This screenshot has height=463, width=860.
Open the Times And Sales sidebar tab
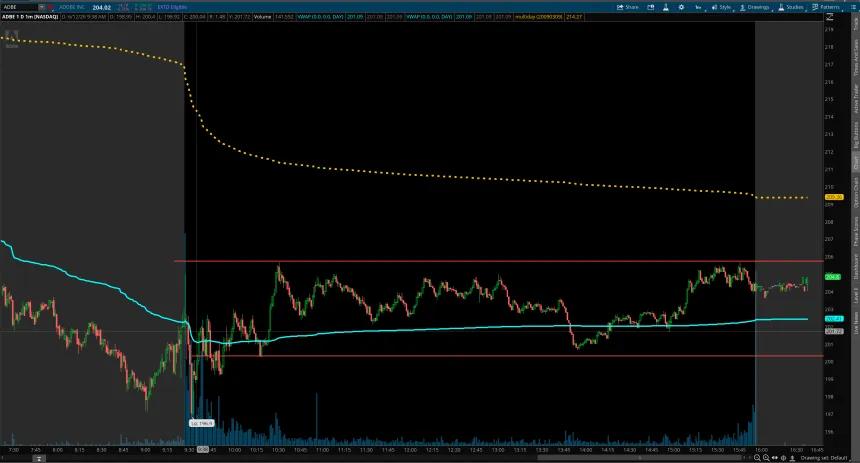[x=855, y=57]
